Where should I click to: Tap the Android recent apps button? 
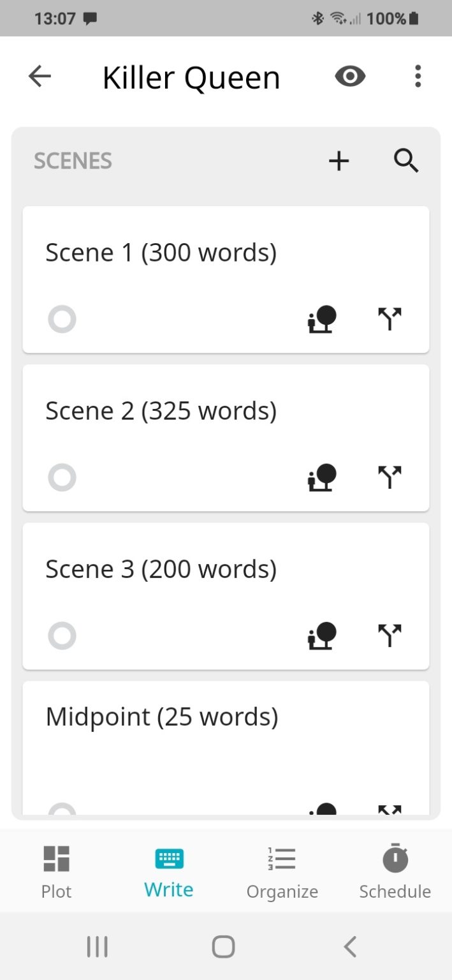click(x=96, y=946)
